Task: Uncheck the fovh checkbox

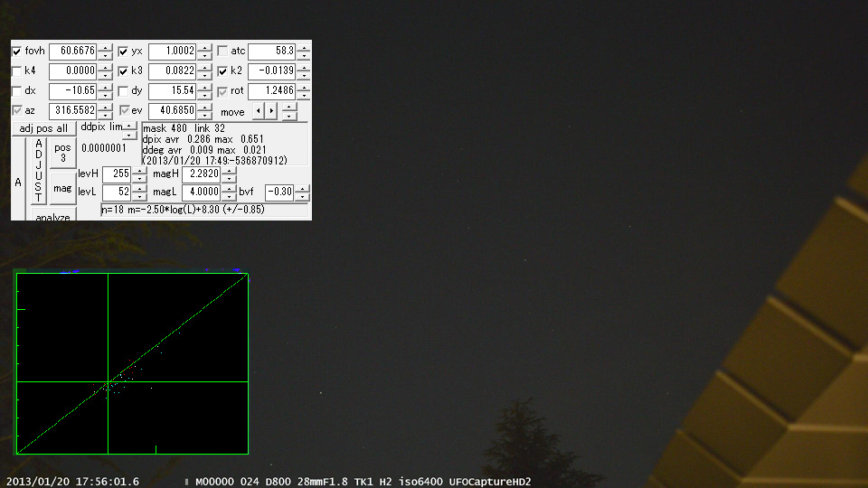Action: pyautogui.click(x=17, y=51)
